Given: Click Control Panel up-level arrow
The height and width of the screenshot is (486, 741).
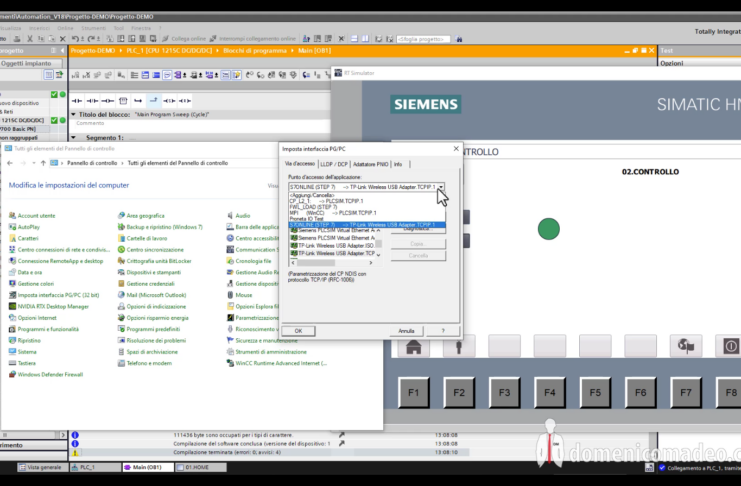Looking at the screenshot, I should pos(43,163).
